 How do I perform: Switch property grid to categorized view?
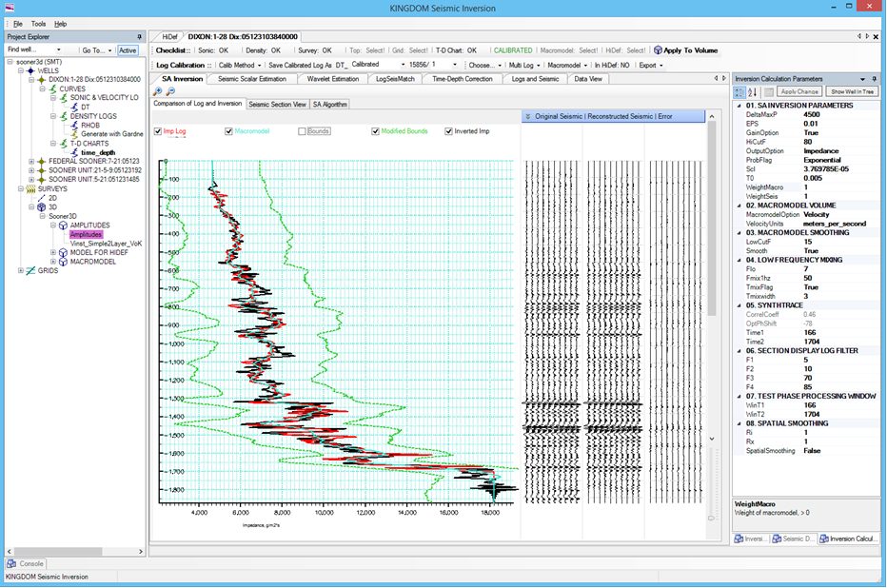click(739, 91)
